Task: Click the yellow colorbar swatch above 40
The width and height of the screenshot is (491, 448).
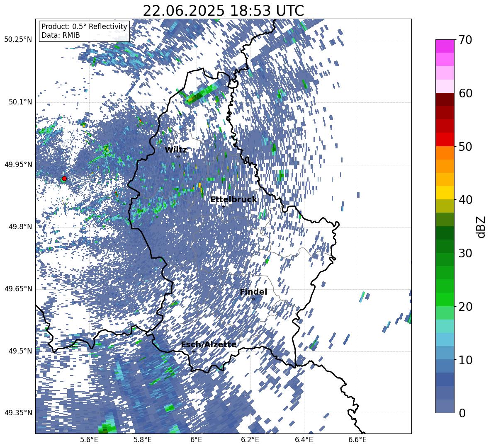Action: pyautogui.click(x=445, y=192)
